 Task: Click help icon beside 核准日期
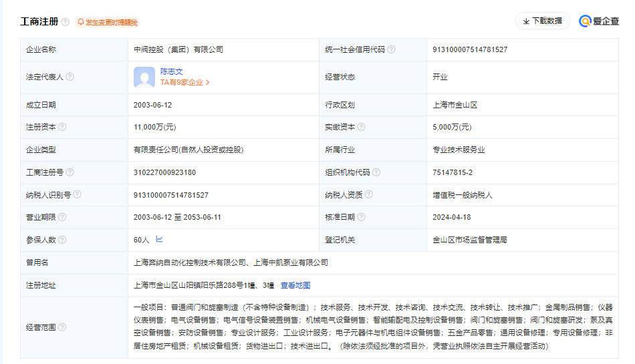(361, 217)
